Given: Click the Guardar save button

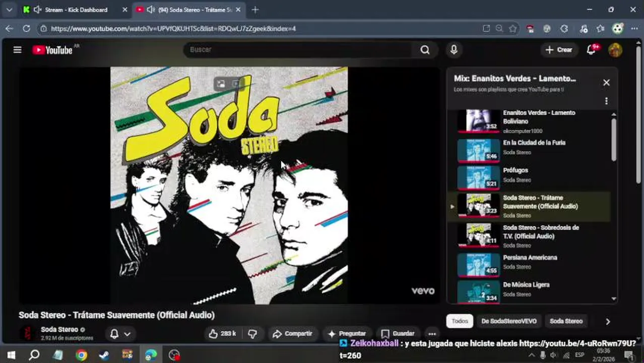Looking at the screenshot, I should [x=398, y=333].
